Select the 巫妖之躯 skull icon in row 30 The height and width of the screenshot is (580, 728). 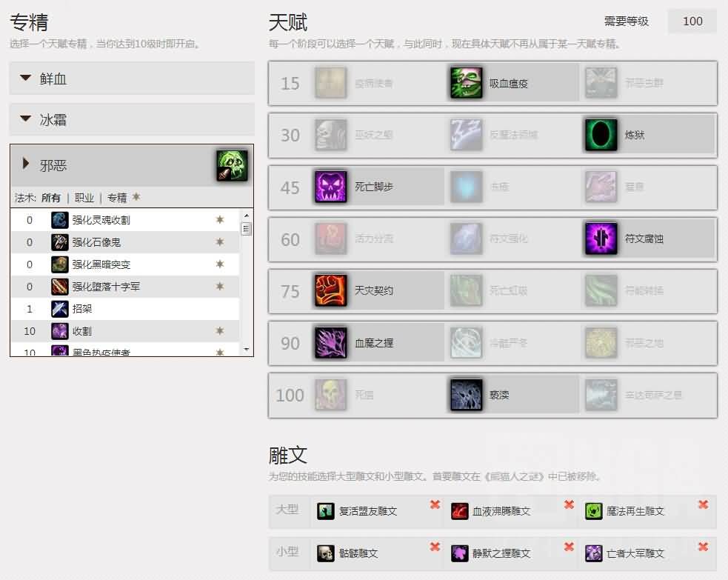(x=331, y=135)
